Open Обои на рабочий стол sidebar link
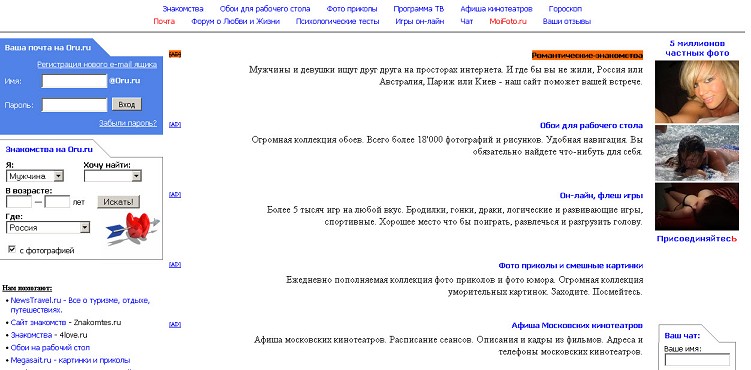Image resolution: width=751 pixels, height=370 pixels. point(50,348)
